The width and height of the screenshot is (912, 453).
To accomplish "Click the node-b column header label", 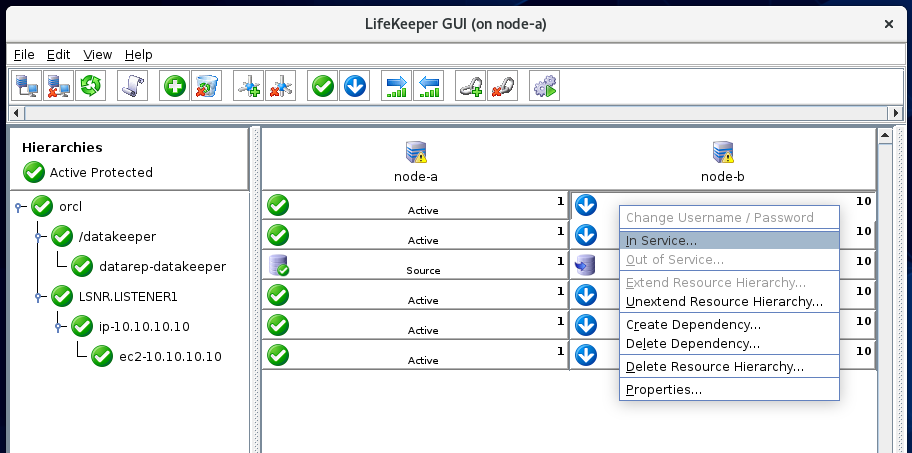I will [x=722, y=177].
